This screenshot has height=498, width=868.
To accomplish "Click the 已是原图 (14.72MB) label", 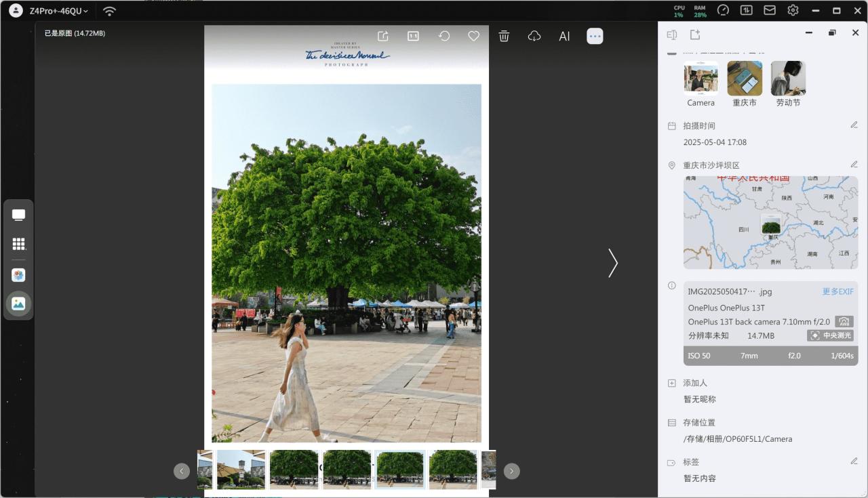I will pos(75,33).
